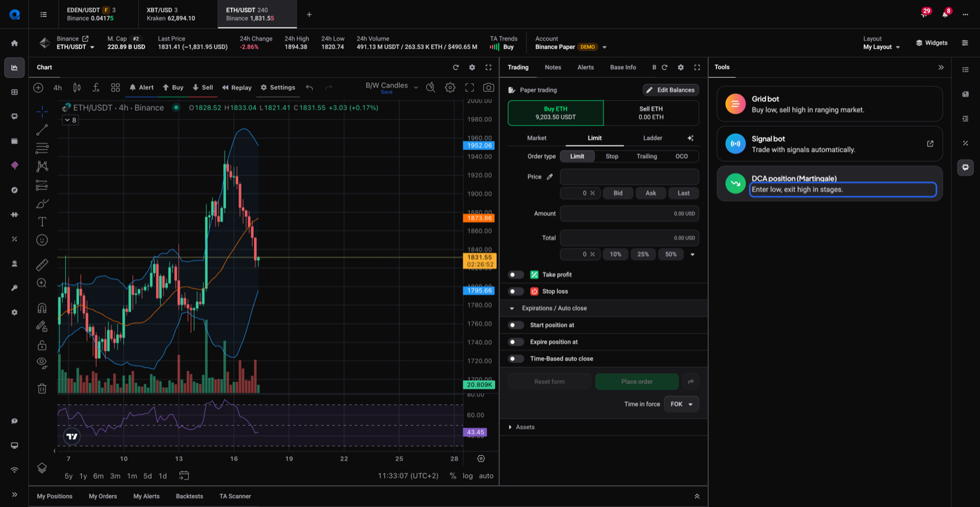Switch to the Notes tab
This screenshot has height=507, width=980.
(553, 67)
